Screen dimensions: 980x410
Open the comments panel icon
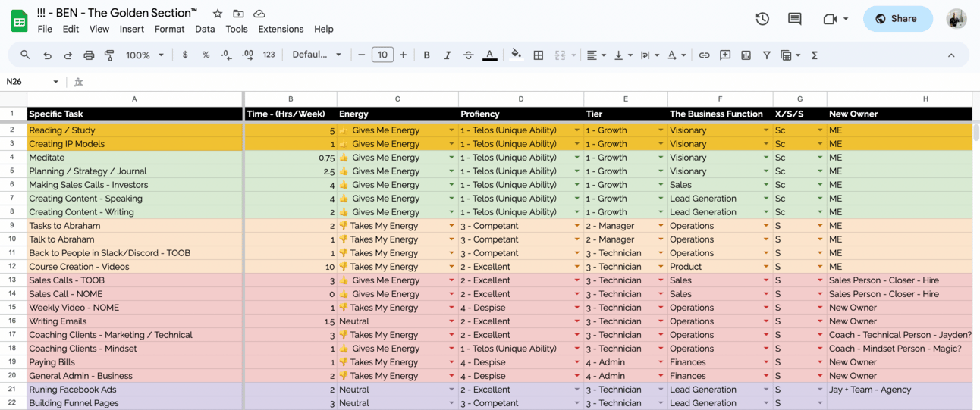point(794,19)
